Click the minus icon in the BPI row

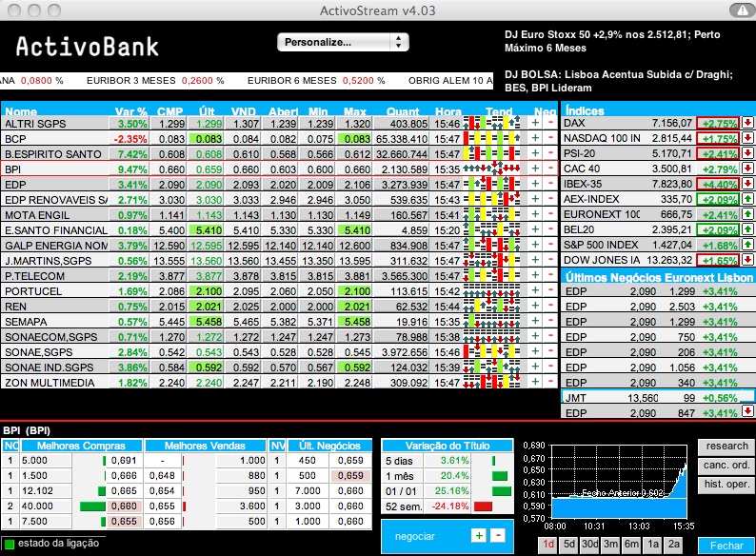(x=550, y=169)
